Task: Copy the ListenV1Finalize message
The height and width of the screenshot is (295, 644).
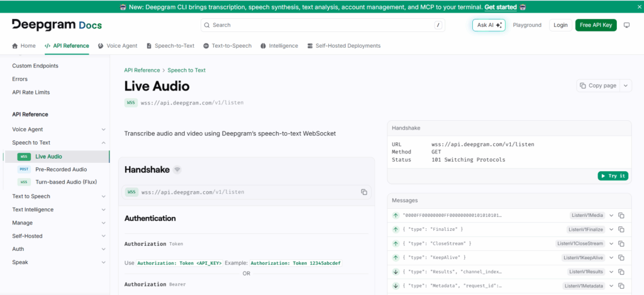Action: (x=621, y=229)
